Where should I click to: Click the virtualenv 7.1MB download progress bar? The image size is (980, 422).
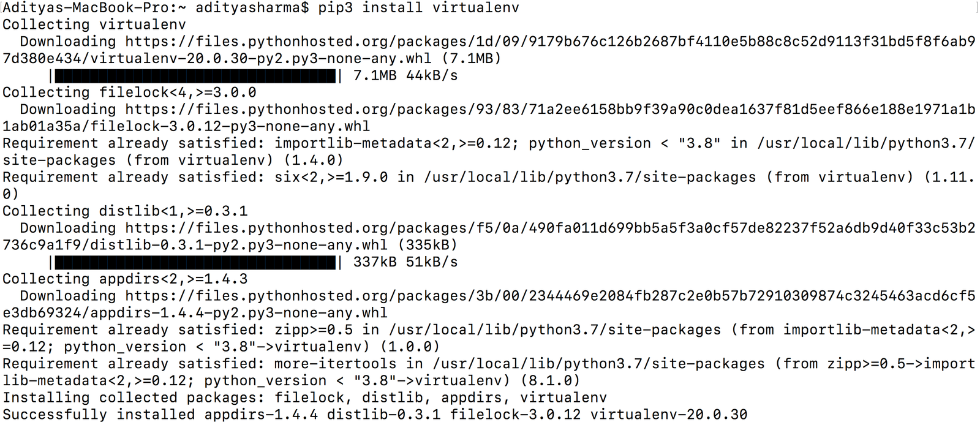click(195, 76)
